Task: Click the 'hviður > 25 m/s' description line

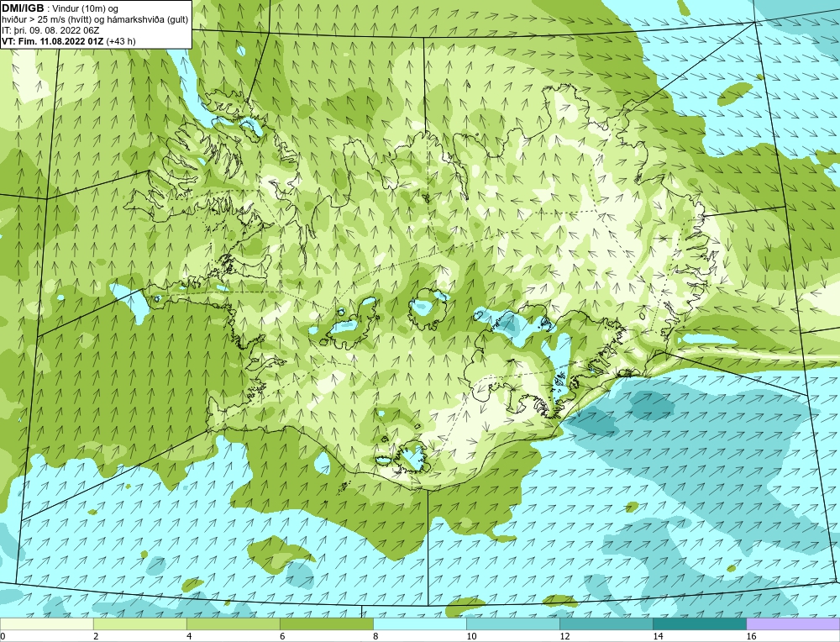Action: (95, 19)
